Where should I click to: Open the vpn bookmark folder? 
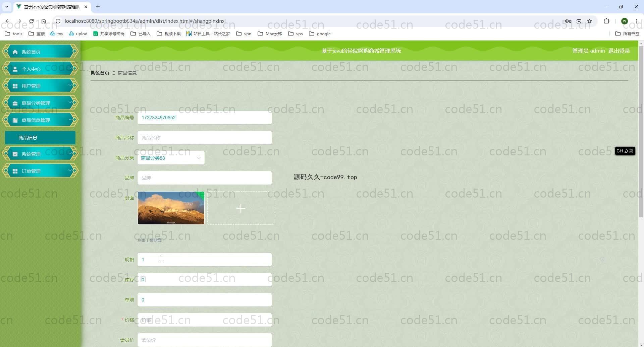[244, 33]
